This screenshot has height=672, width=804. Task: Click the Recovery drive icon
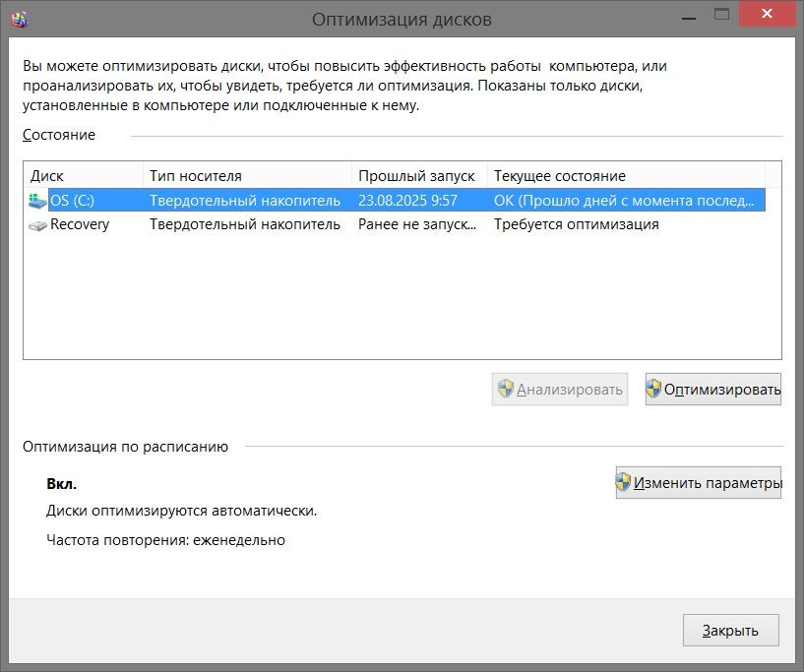[x=38, y=225]
